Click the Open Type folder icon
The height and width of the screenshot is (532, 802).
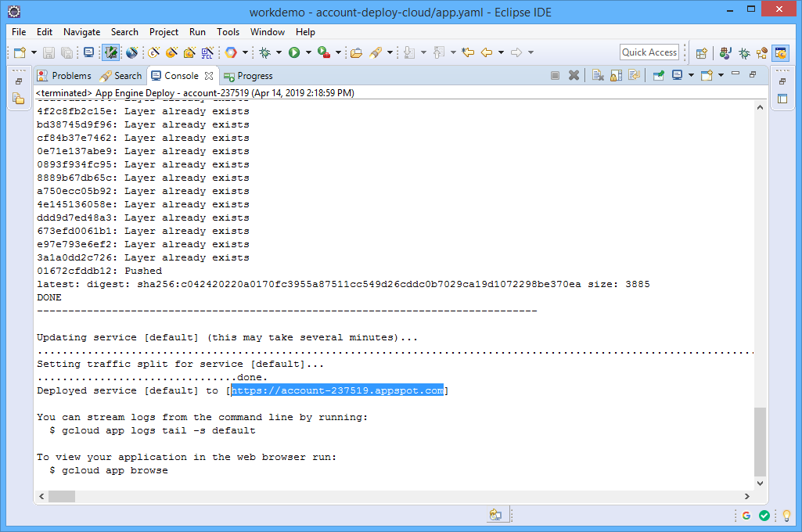[x=357, y=52]
